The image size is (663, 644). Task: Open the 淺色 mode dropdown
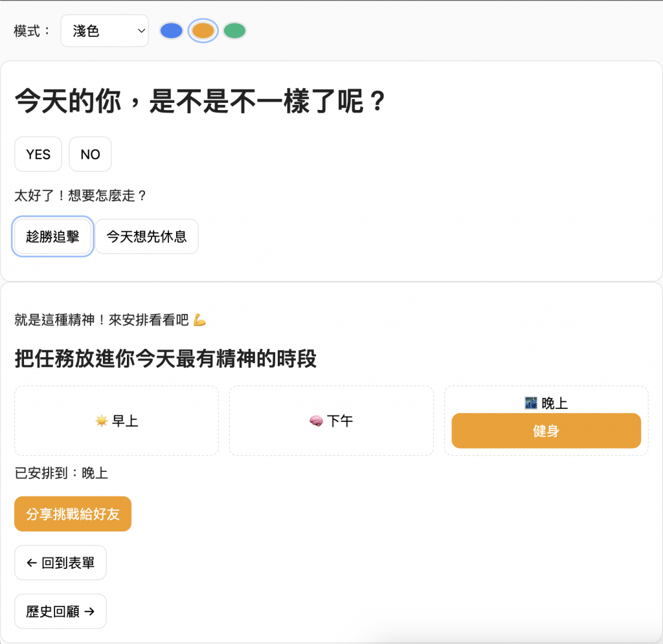tap(104, 31)
